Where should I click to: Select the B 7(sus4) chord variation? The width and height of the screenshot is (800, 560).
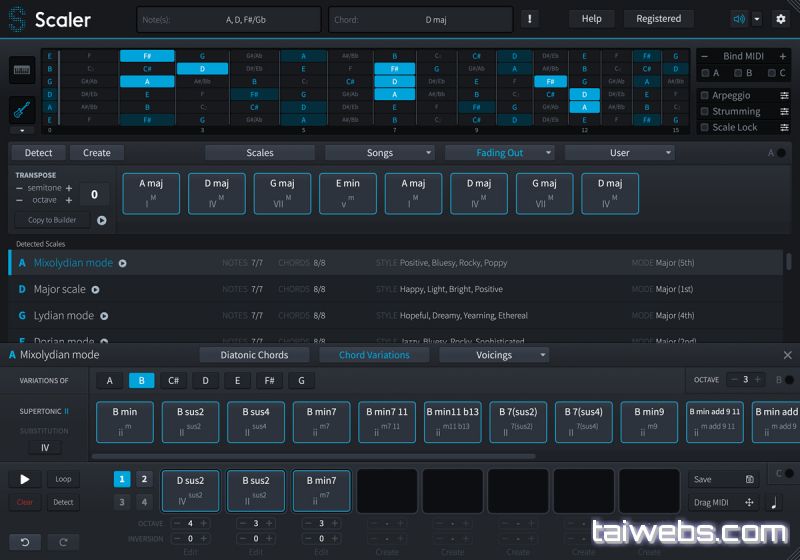point(584,422)
